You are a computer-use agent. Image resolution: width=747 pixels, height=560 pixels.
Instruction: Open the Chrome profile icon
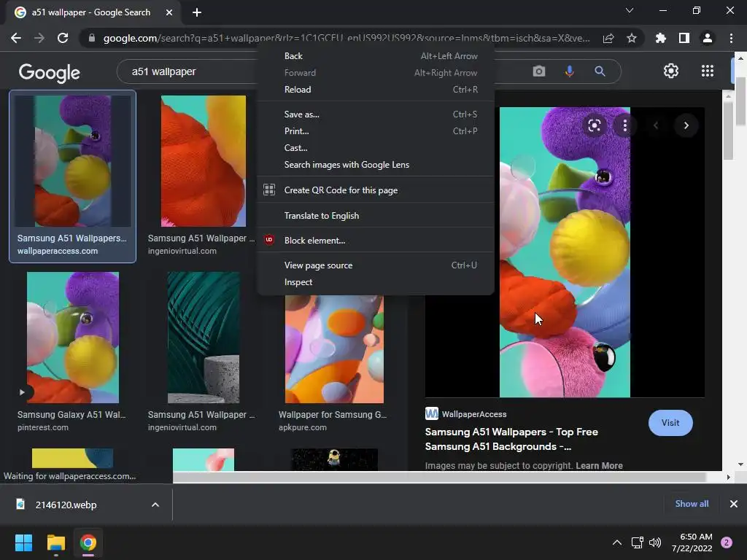pyautogui.click(x=708, y=38)
